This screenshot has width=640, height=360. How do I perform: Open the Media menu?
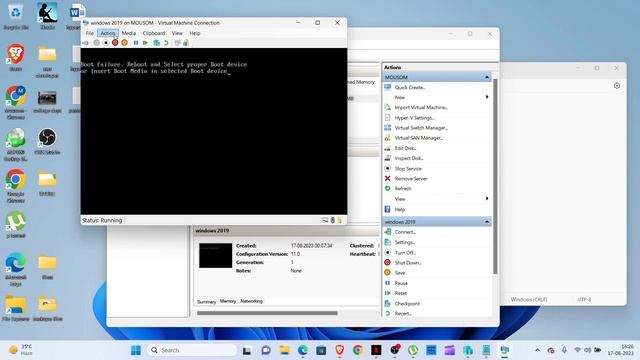click(129, 33)
